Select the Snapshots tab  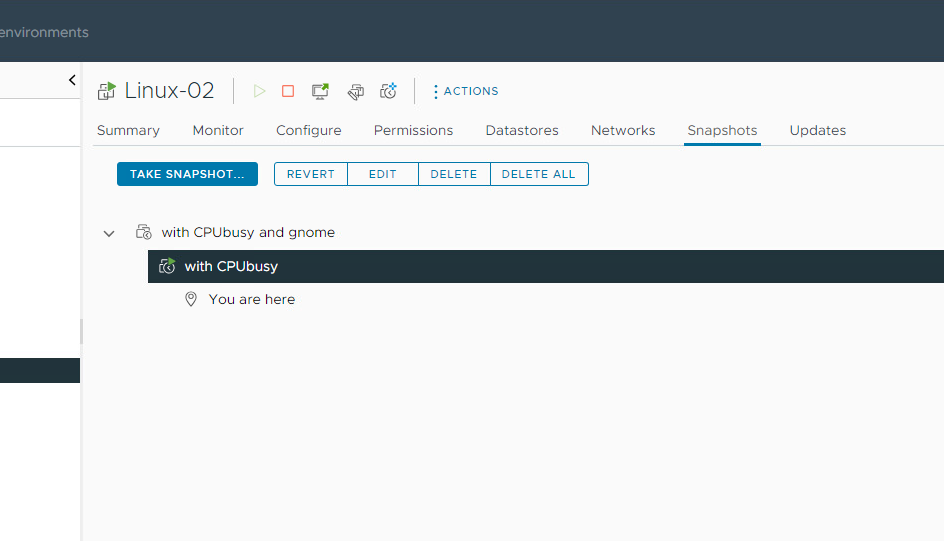[722, 131]
